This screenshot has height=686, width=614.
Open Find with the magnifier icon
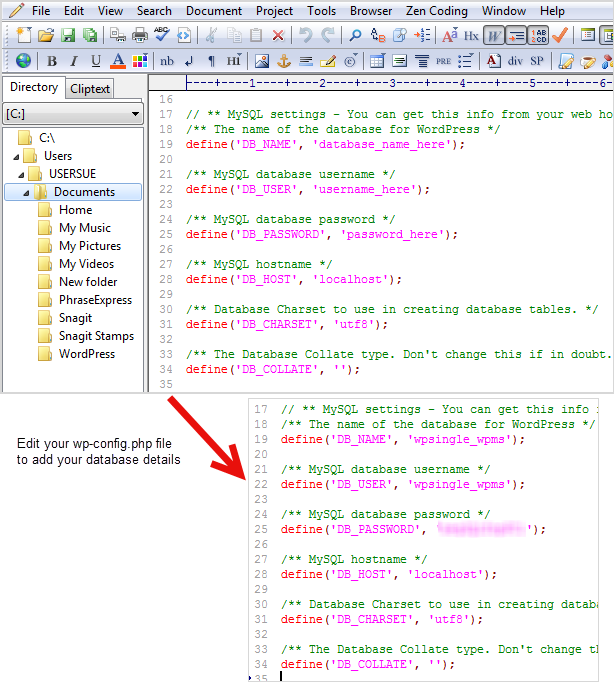tap(355, 35)
